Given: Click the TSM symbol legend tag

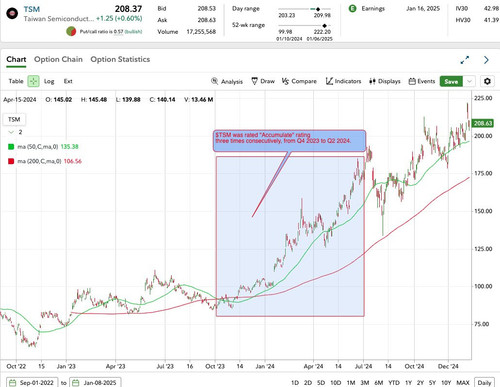Looking at the screenshot, I should (x=14, y=119).
